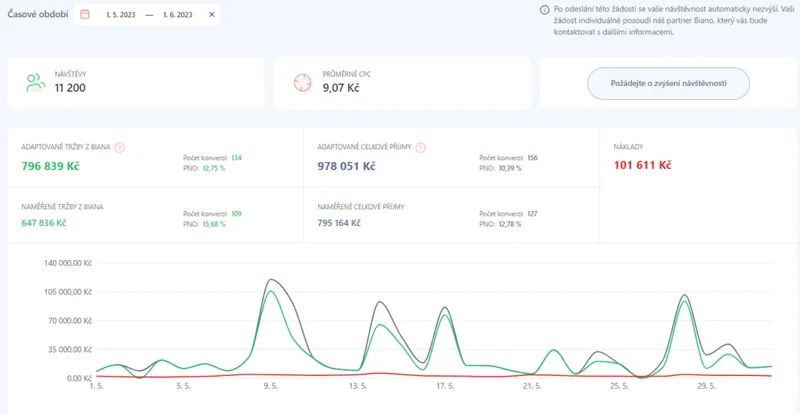
Task: Click Požádejte o zvýšení návštěvnosti button
Action: (668, 83)
